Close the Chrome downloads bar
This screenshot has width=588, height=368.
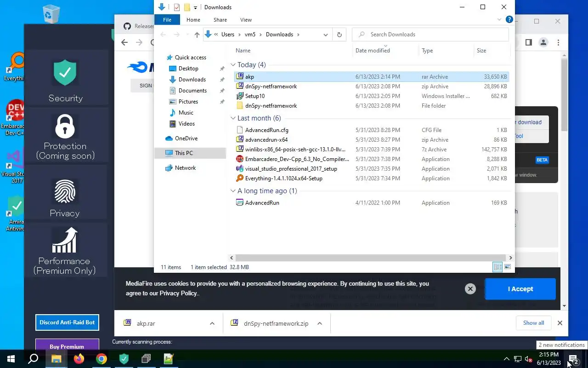coord(560,323)
